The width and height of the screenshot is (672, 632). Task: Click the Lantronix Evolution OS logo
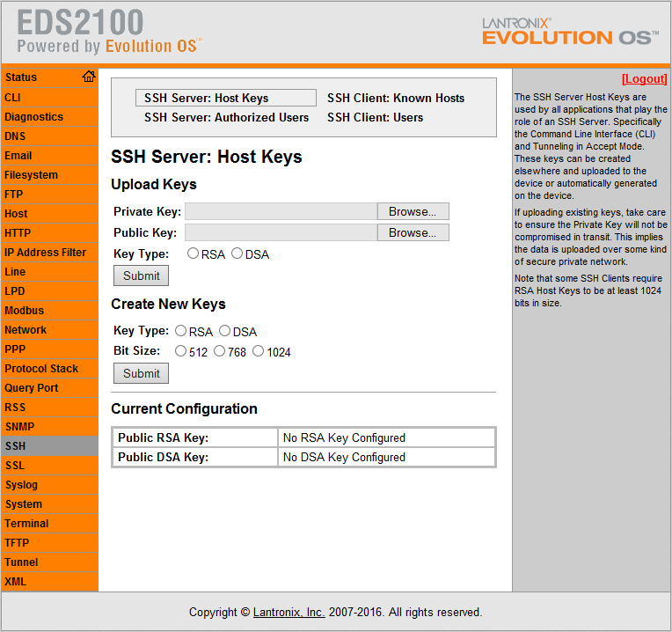click(x=570, y=32)
